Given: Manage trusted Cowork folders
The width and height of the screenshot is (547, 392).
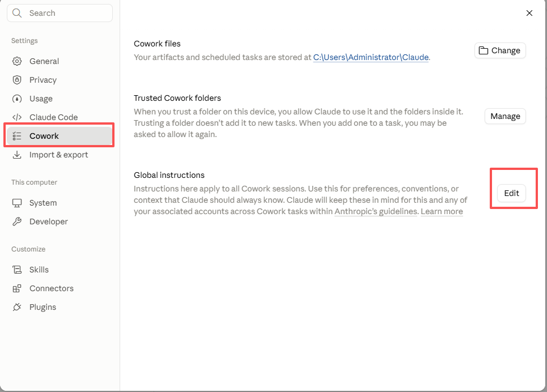Looking at the screenshot, I should (505, 116).
